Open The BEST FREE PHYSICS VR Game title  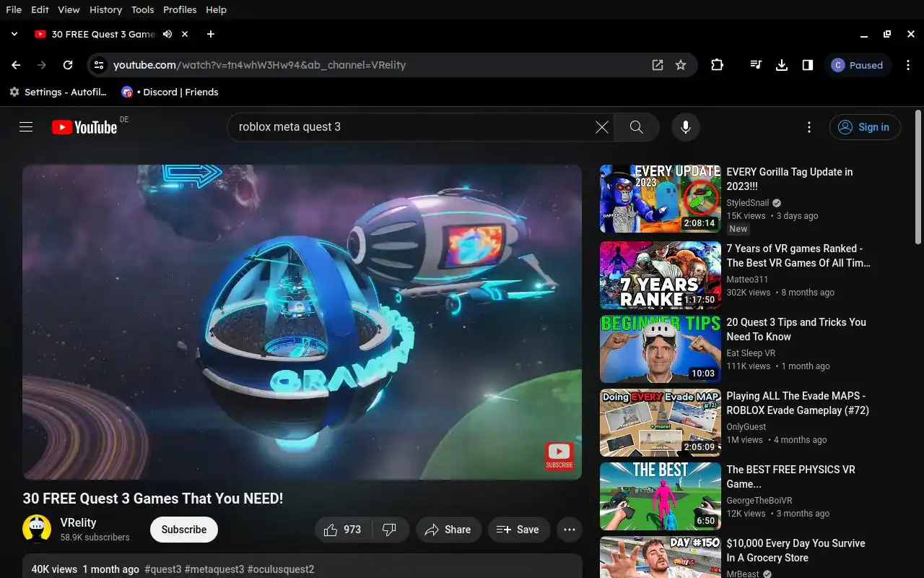790,477
